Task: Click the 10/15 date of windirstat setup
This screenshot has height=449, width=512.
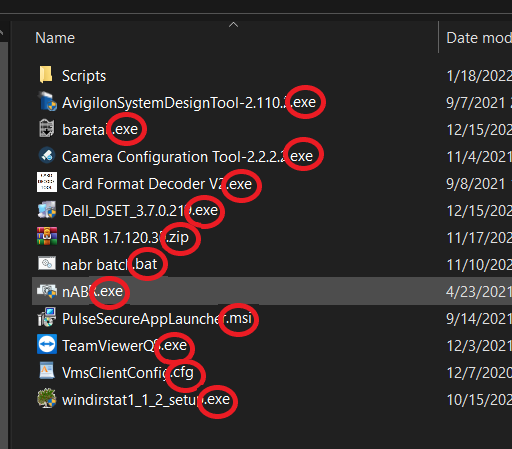Action: (x=479, y=400)
